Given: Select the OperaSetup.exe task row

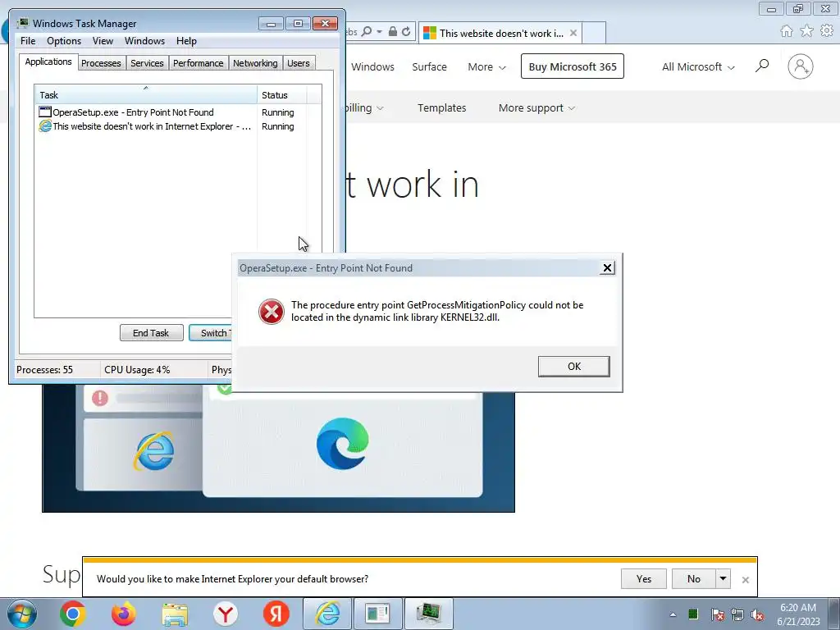Looking at the screenshot, I should point(172,112).
